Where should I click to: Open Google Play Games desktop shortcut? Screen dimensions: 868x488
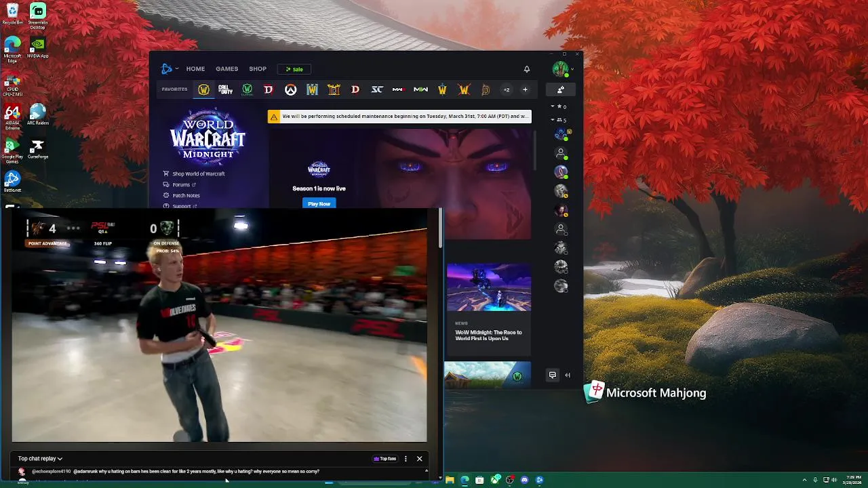click(x=12, y=150)
